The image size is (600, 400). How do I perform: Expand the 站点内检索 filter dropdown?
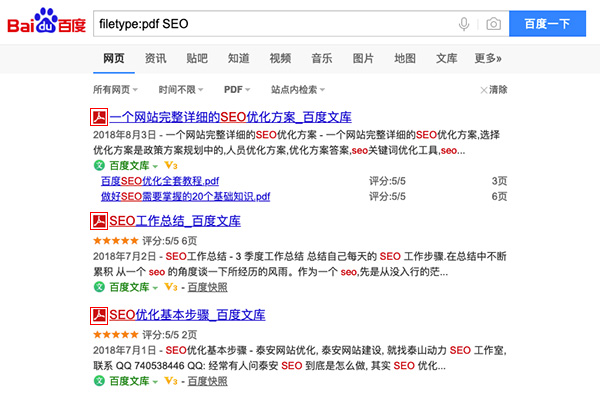tap(298, 90)
